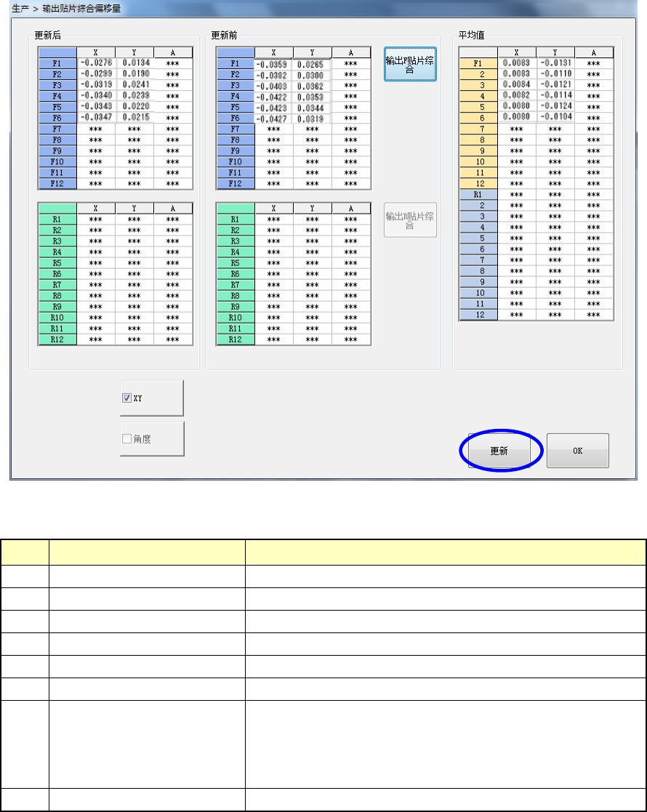Select the 0.0241 cell

pyautogui.click(x=134, y=85)
